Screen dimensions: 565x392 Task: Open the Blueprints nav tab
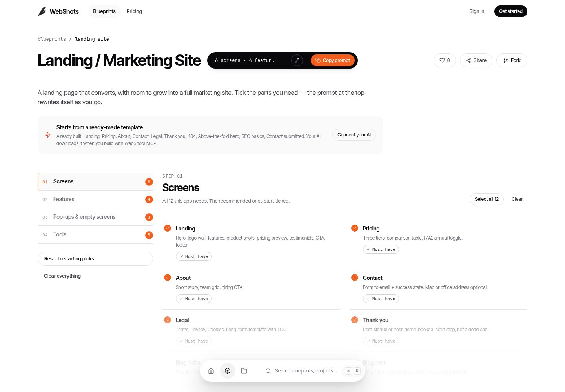point(104,11)
